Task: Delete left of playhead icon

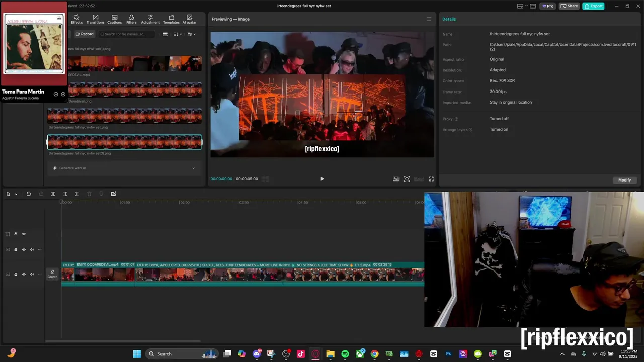Action: pyautogui.click(x=65, y=194)
